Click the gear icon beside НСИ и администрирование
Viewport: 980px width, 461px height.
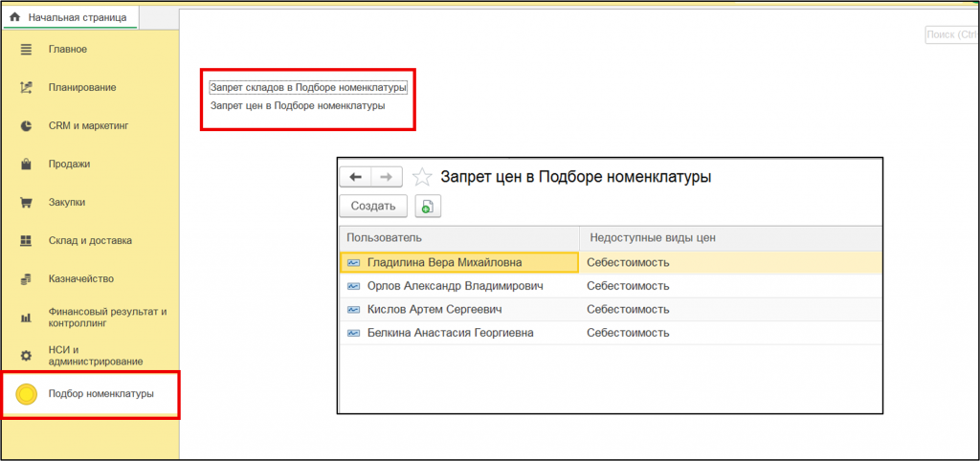[x=26, y=356]
